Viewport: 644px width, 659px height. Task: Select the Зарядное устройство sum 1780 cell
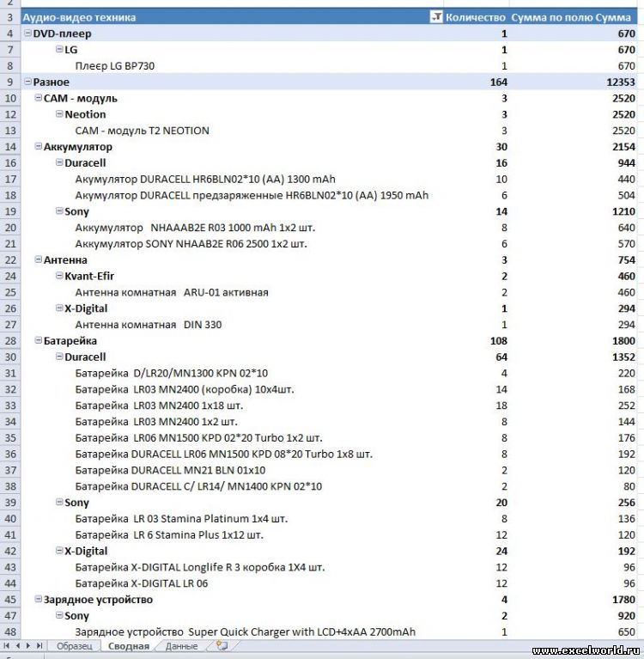[x=573, y=600]
